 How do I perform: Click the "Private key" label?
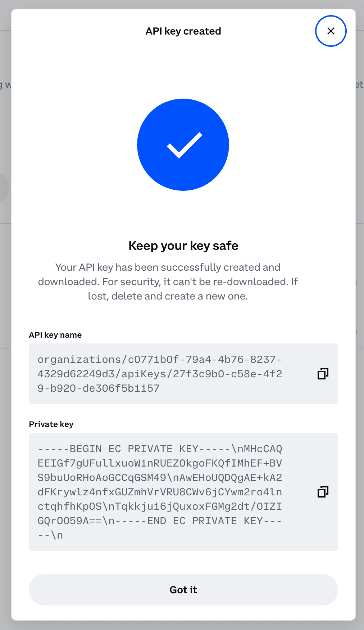51,424
